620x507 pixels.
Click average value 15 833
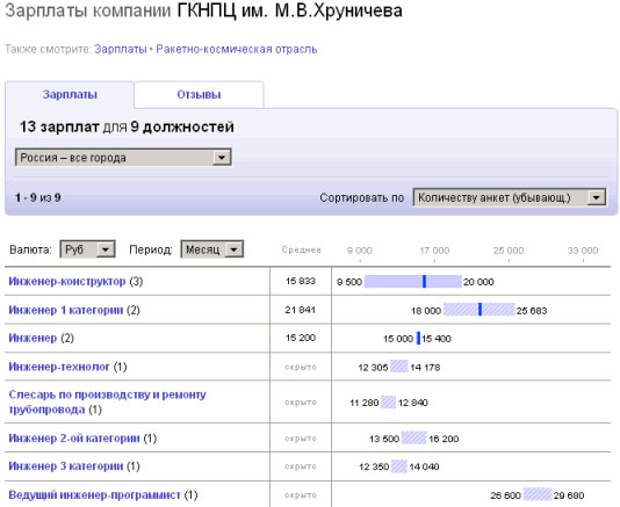300,281
